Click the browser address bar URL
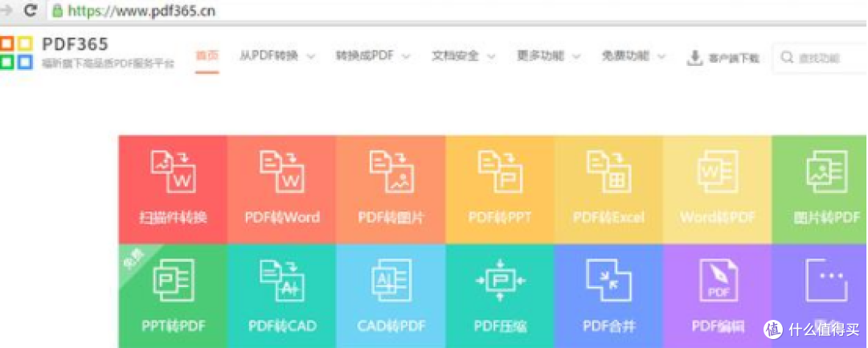The width and height of the screenshot is (868, 348). (141, 10)
